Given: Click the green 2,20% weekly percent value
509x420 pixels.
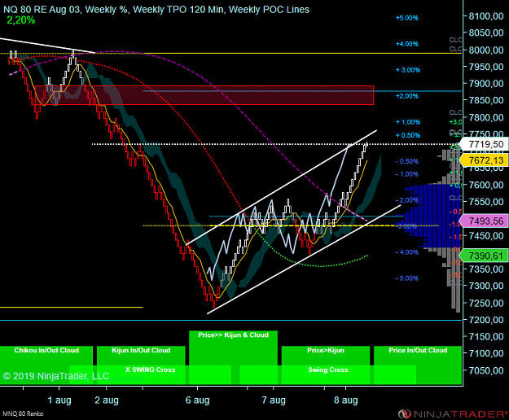Looking at the screenshot, I should [x=21, y=20].
